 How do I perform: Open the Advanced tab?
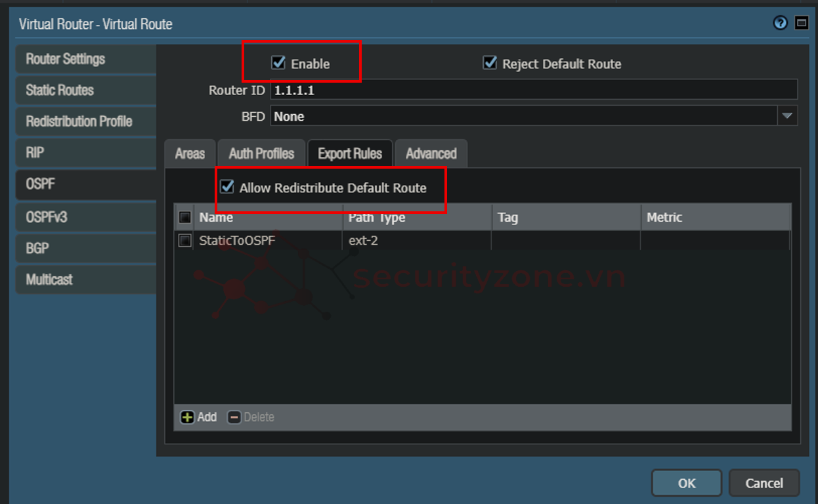pyautogui.click(x=431, y=154)
